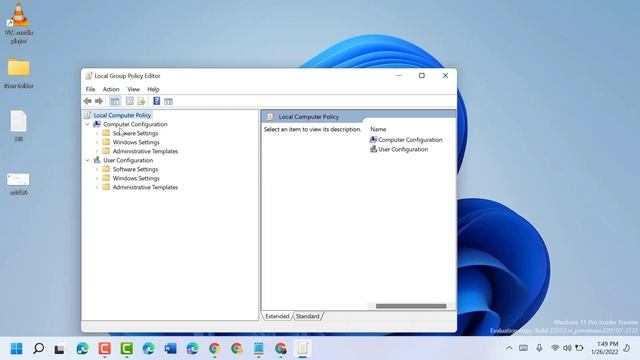Image resolution: width=640 pixels, height=360 pixels.
Task: Click the Back arrow toolbar button
Action: [x=87, y=101]
